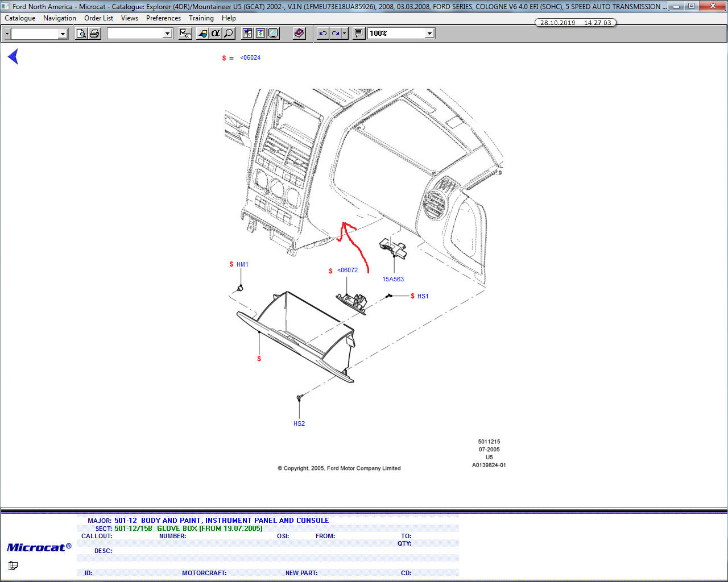The image size is (728, 582).
Task: Click the paint bucket shapes icon
Action: click(x=202, y=34)
